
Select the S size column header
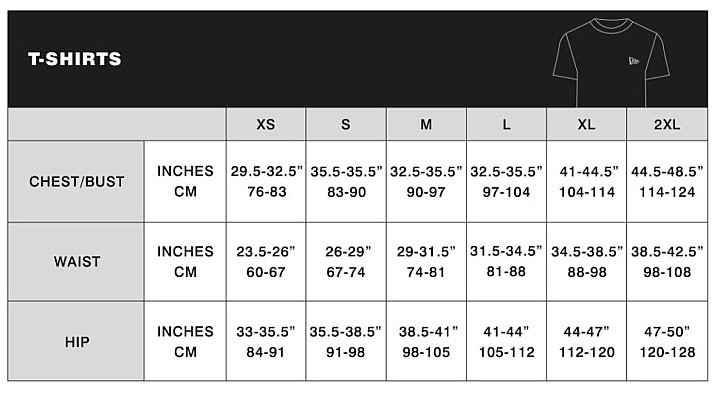346,124
